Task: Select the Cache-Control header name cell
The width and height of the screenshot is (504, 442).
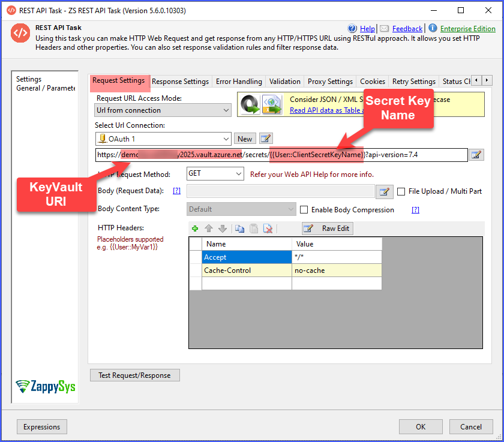Action: click(x=247, y=270)
